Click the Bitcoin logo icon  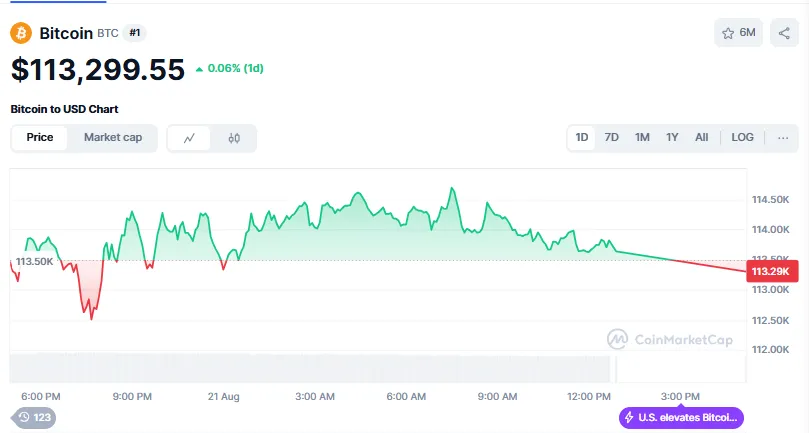(x=21, y=33)
